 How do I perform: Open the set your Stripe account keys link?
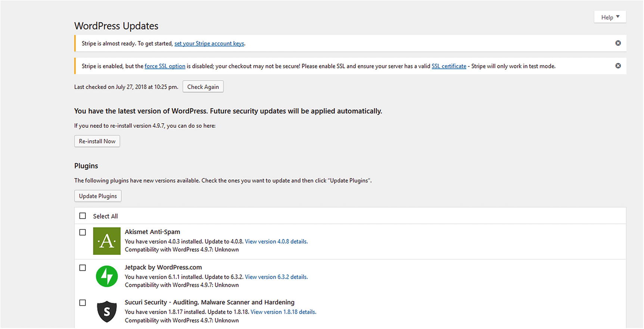209,44
